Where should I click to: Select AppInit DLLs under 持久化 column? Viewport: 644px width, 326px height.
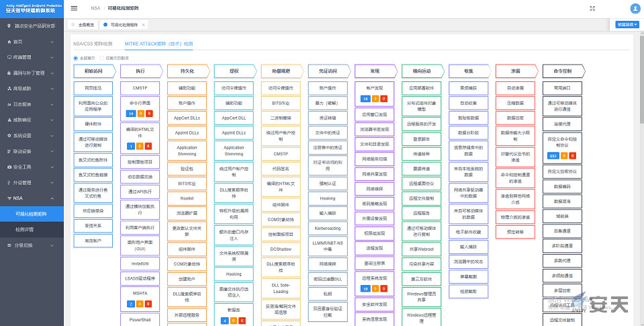click(187, 133)
